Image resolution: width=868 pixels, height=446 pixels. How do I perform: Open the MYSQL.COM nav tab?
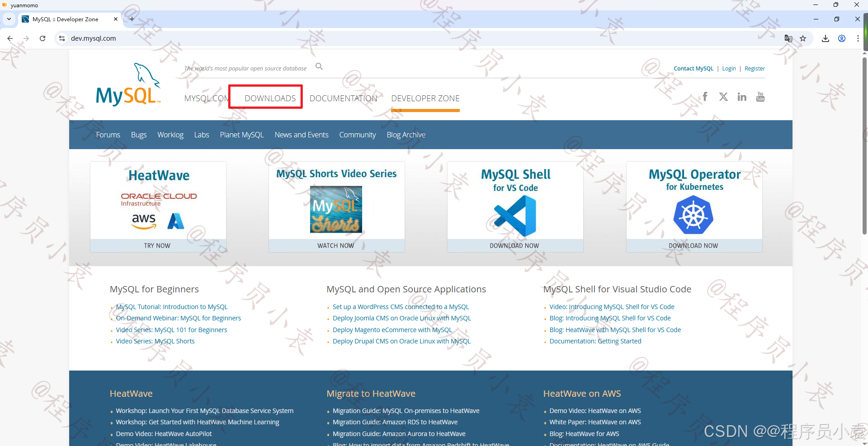206,98
